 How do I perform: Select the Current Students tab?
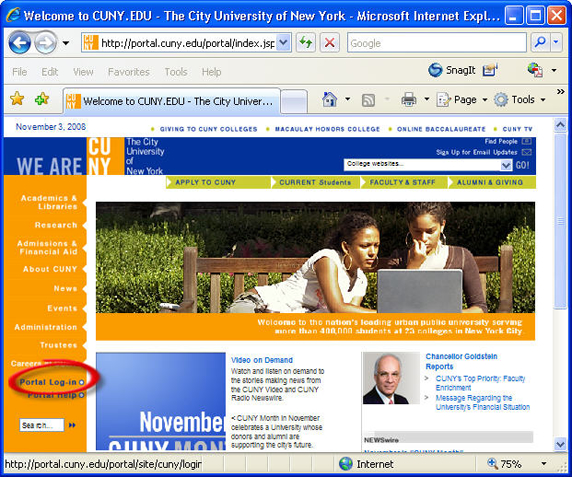pos(315,182)
